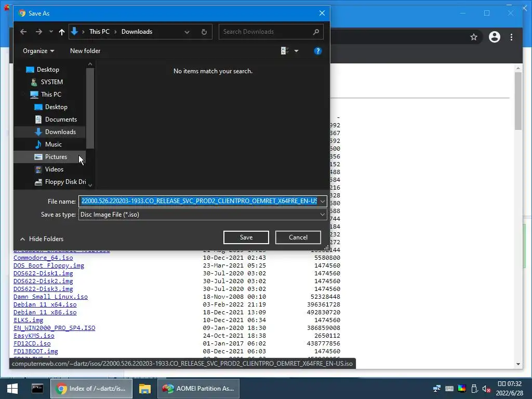Expand the File name dropdown
532x399 pixels.
tap(322, 201)
